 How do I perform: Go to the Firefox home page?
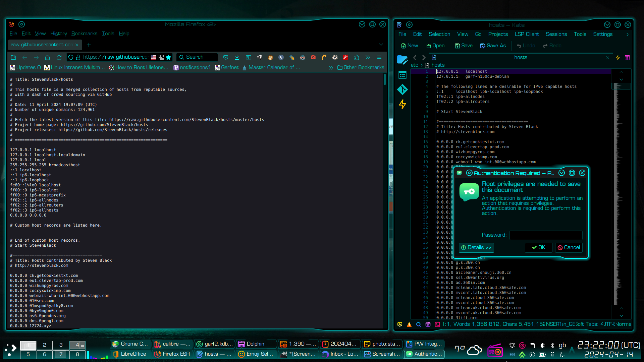[x=48, y=57]
